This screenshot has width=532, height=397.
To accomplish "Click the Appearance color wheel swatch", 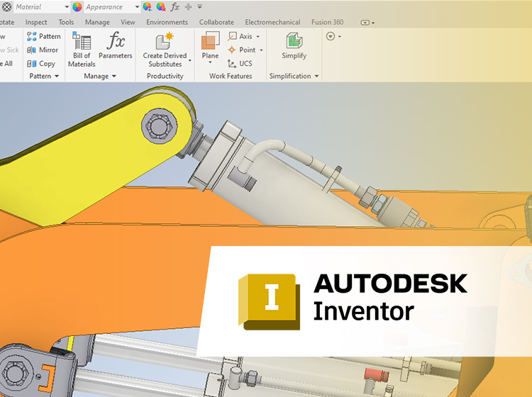I will pyautogui.click(x=77, y=7).
